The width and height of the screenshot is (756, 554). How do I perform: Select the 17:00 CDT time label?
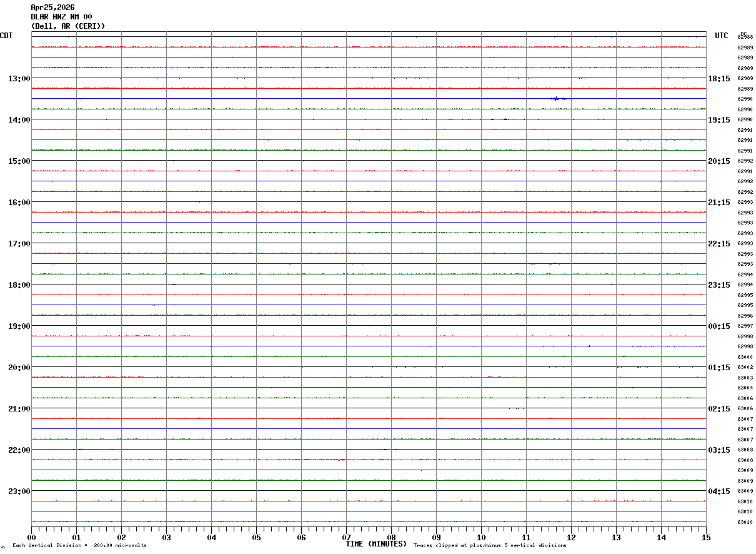[19, 243]
